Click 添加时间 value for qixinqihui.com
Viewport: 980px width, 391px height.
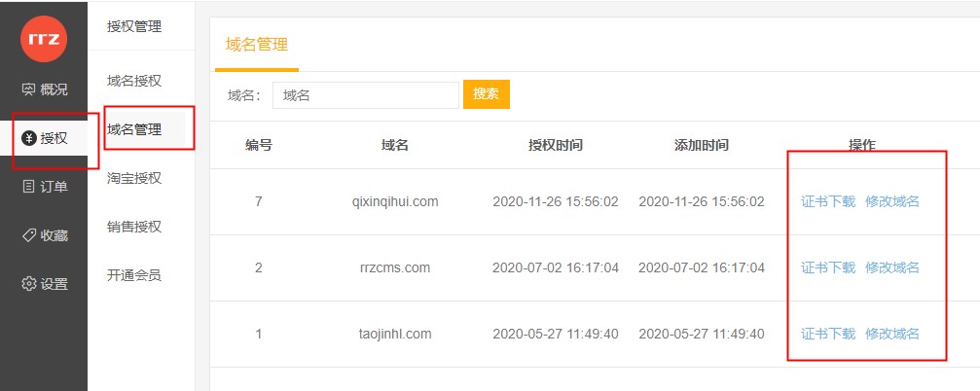[x=702, y=201]
